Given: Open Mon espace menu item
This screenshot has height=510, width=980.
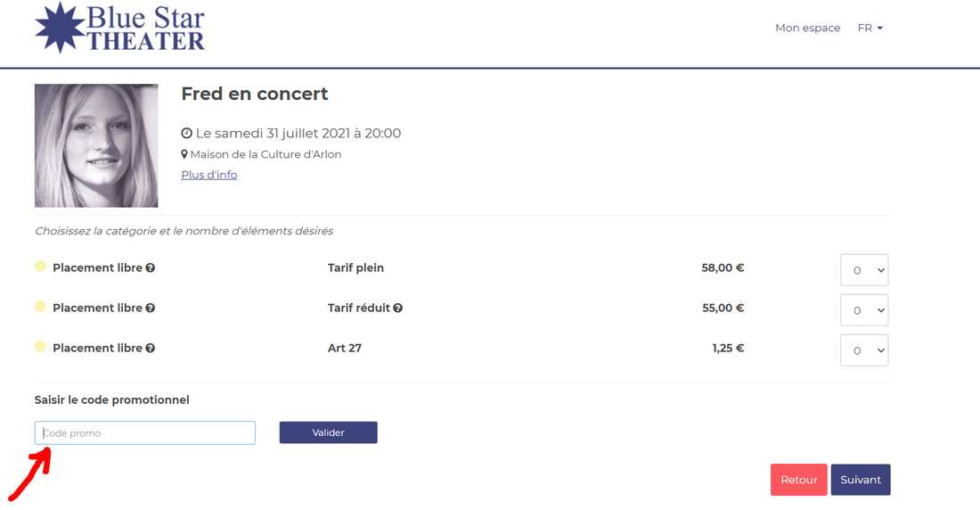Looking at the screenshot, I should point(807,28).
